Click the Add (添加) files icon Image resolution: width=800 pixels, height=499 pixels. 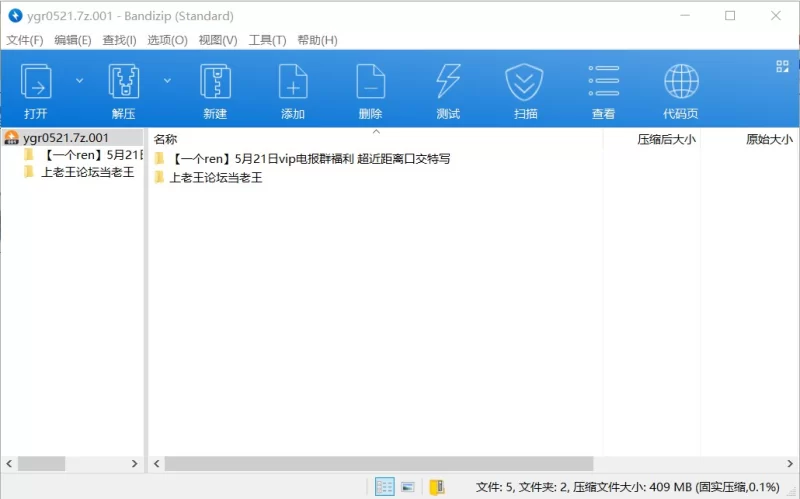[293, 82]
